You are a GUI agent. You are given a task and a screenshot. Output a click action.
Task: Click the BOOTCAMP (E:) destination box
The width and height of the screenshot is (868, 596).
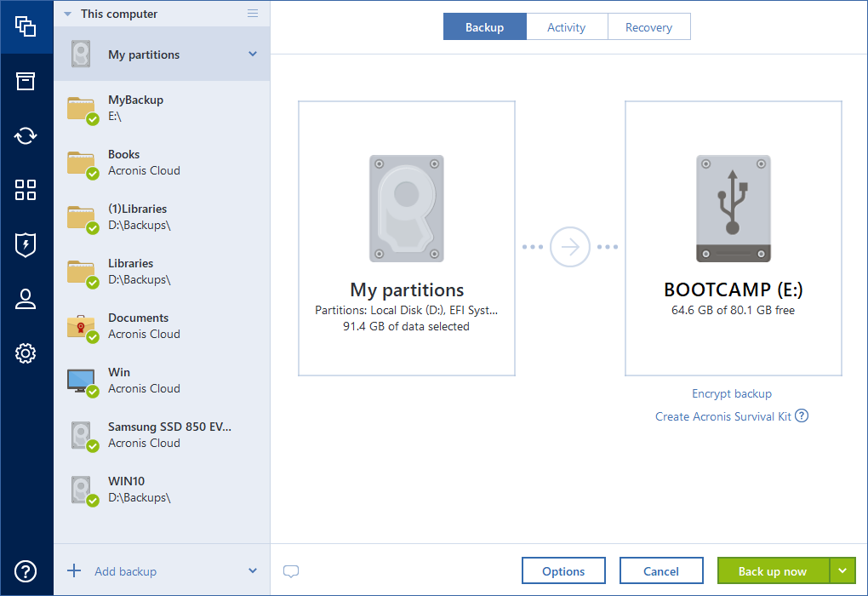[x=733, y=238]
